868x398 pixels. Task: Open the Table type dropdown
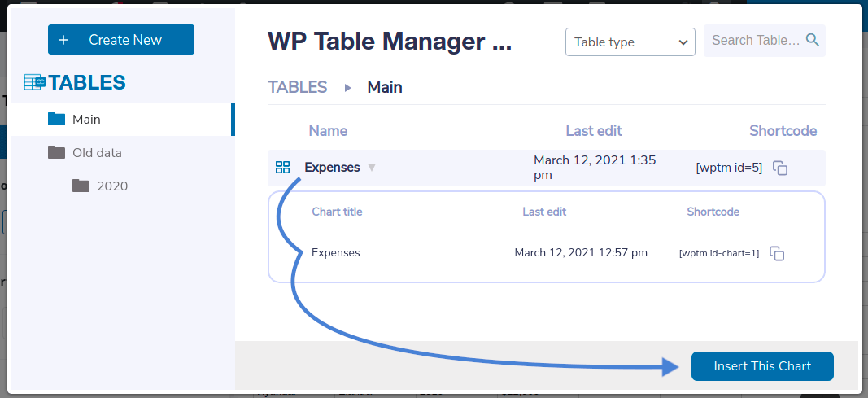tap(630, 42)
